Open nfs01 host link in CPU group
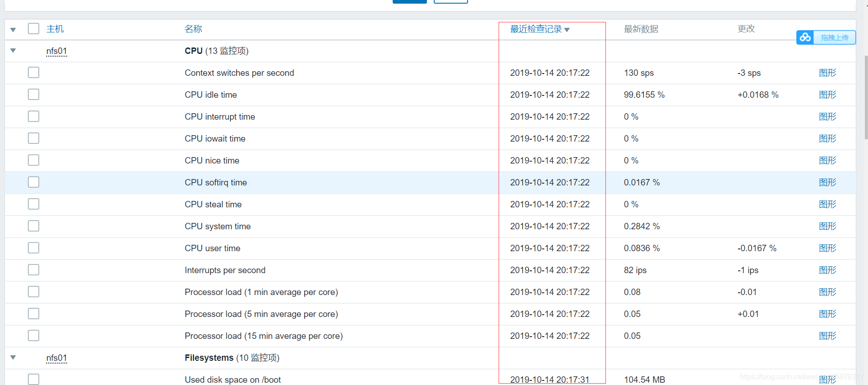 (x=57, y=51)
